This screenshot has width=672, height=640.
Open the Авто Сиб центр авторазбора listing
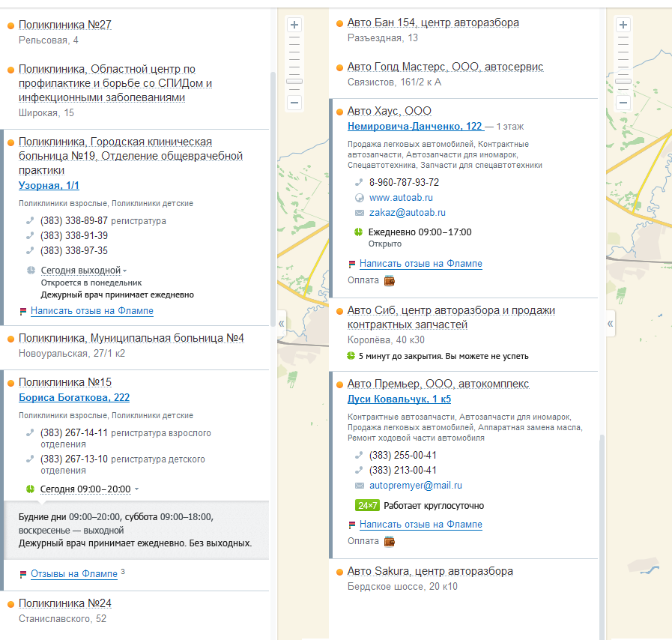click(x=451, y=318)
